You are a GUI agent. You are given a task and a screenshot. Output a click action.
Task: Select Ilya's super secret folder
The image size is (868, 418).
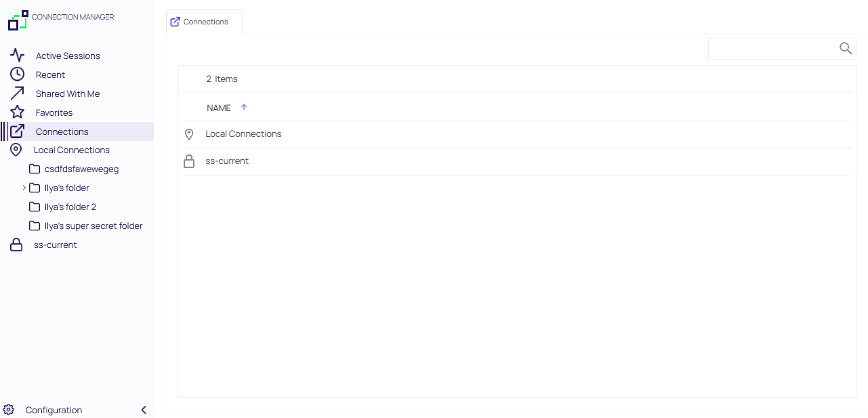[x=93, y=226]
